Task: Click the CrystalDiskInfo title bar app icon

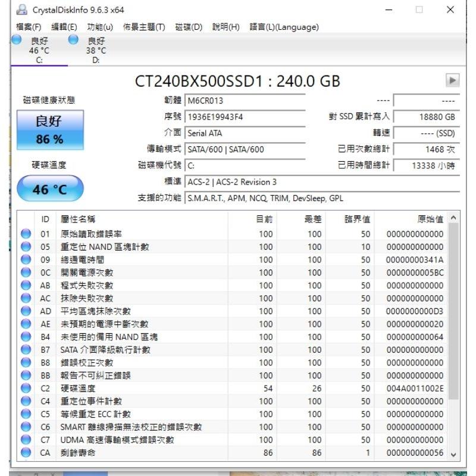Action: (22, 10)
